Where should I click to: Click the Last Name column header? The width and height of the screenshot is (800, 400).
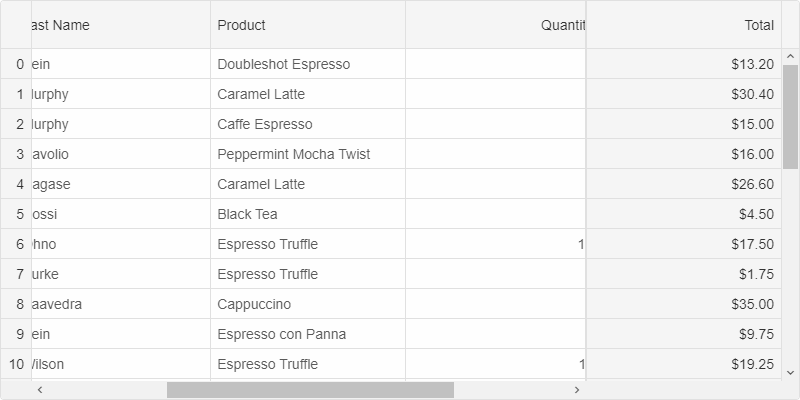(x=121, y=25)
